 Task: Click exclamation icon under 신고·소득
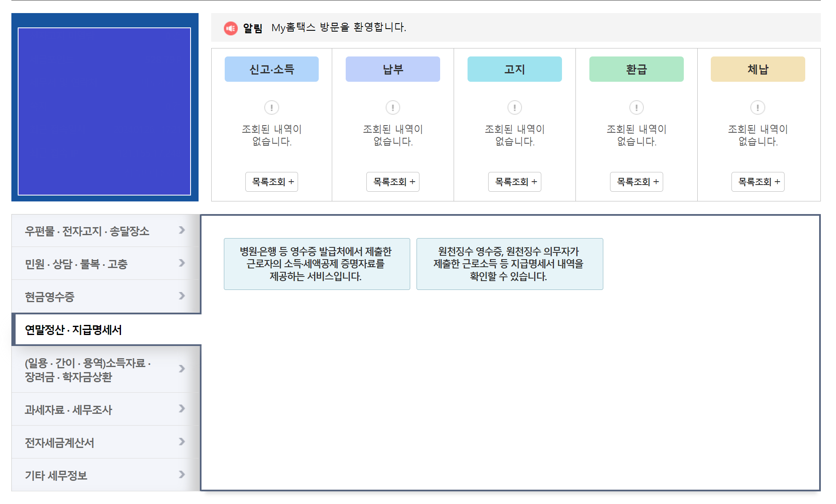pyautogui.click(x=271, y=107)
